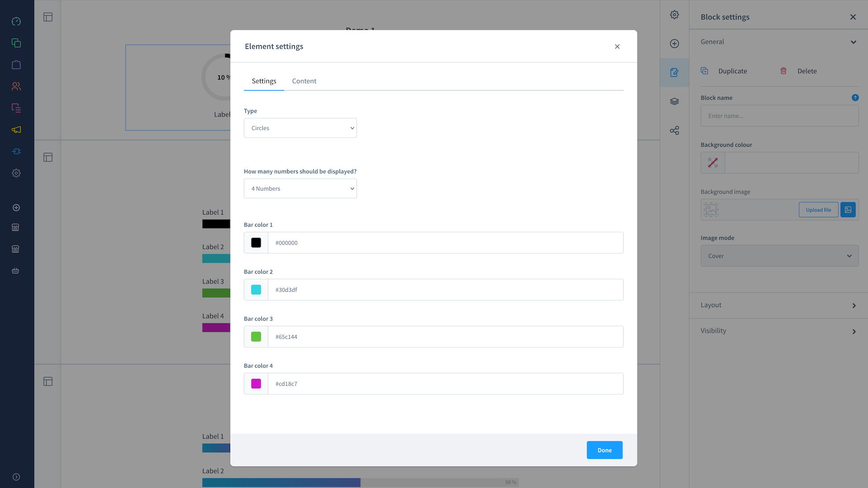Click the help question mark icon

coord(855,98)
